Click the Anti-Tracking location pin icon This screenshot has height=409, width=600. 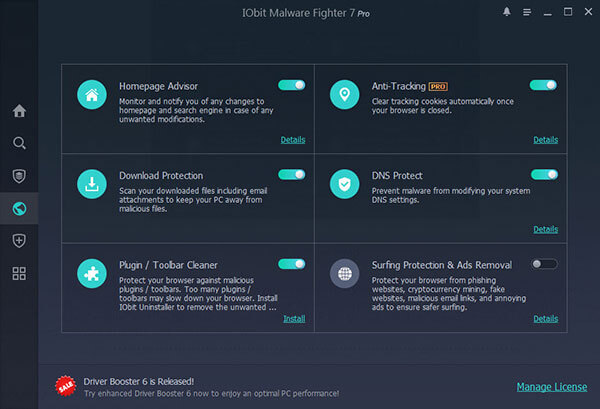pyautogui.click(x=344, y=95)
